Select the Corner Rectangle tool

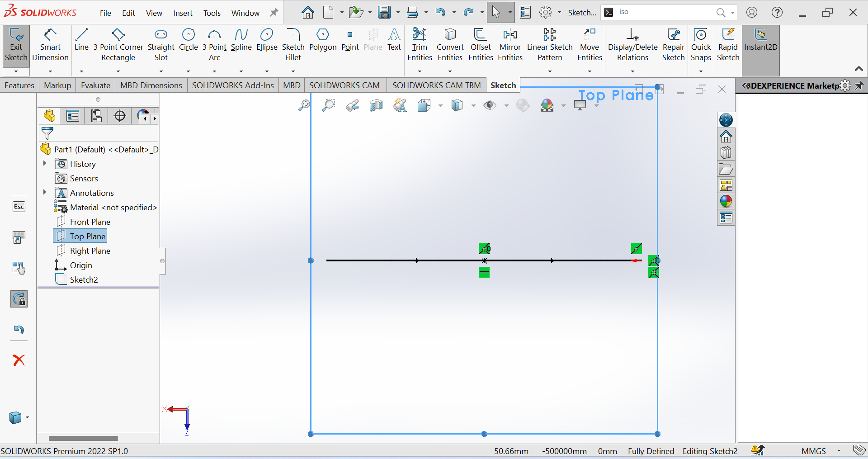(118, 45)
